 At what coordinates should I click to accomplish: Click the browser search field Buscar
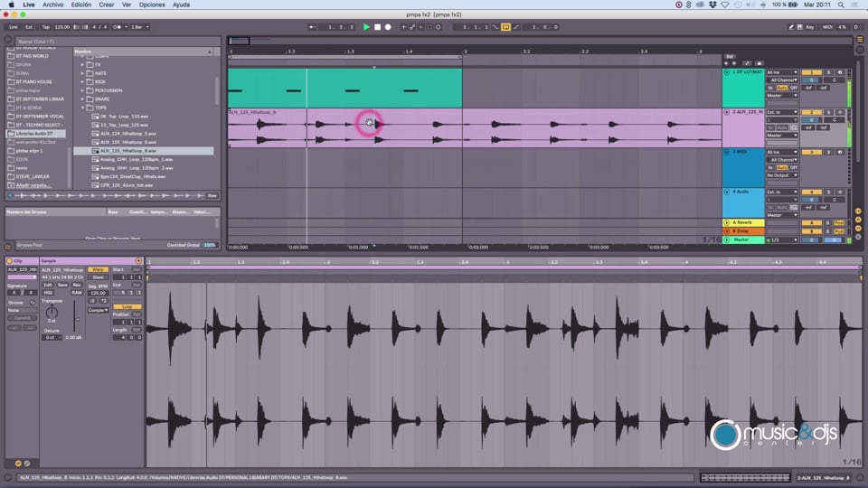(x=117, y=41)
